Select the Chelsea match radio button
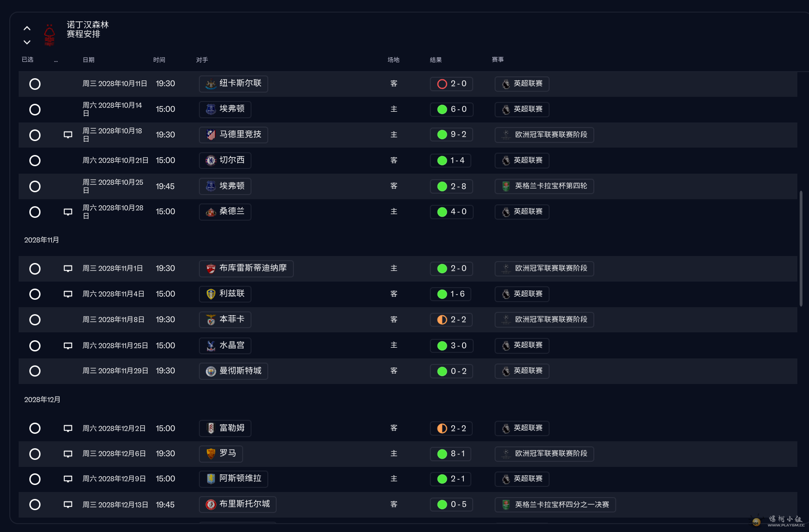The height and width of the screenshot is (532, 809). tap(35, 161)
